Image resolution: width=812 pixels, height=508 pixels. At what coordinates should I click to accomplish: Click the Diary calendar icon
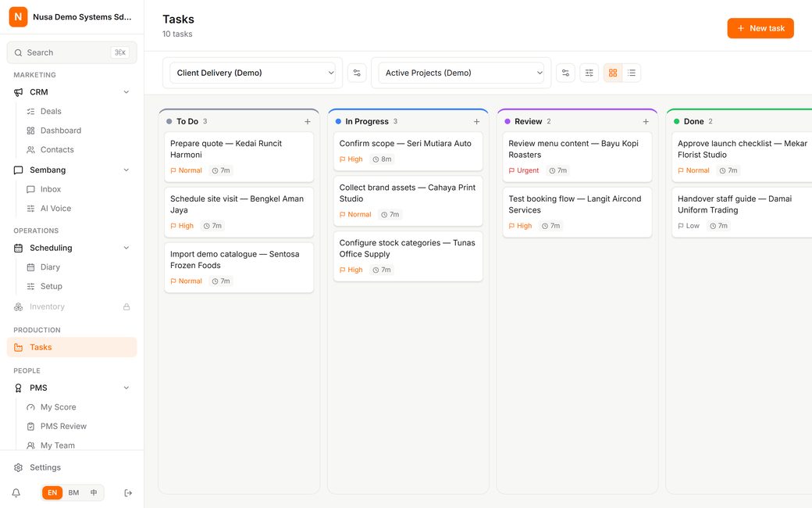tap(30, 267)
